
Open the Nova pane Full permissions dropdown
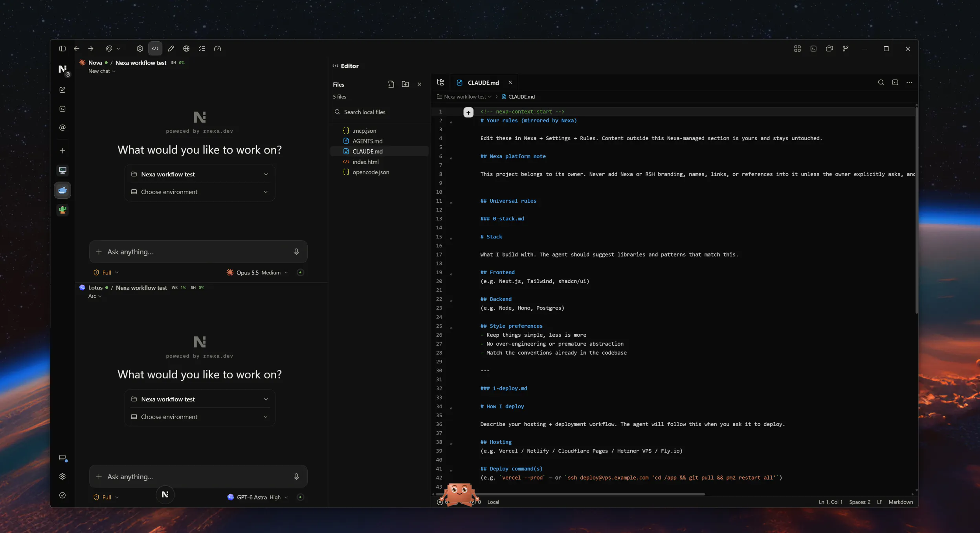tap(106, 273)
